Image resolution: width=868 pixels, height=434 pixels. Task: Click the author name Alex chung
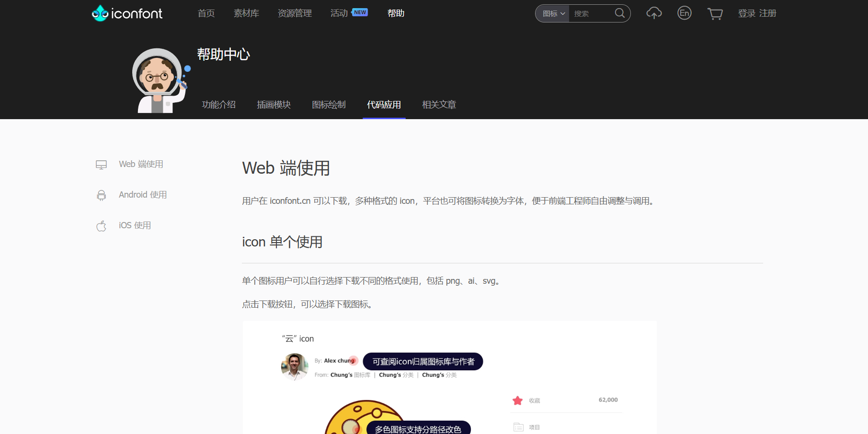point(339,361)
